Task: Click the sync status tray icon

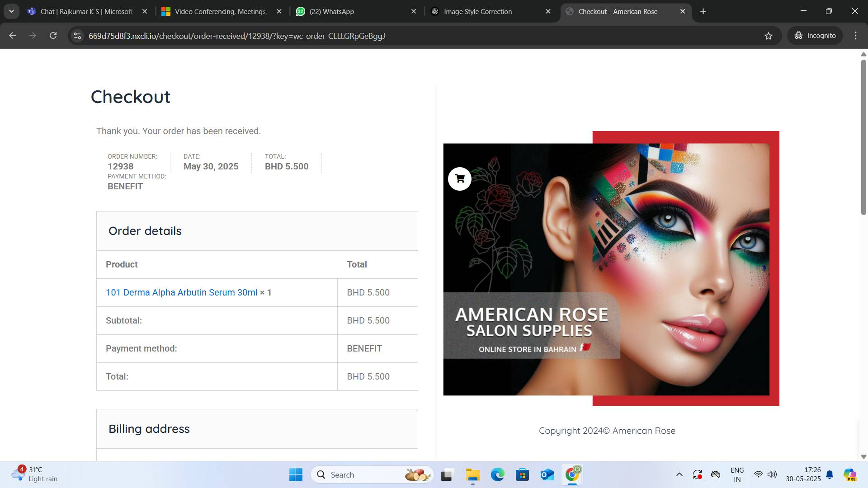Action: tap(698, 474)
